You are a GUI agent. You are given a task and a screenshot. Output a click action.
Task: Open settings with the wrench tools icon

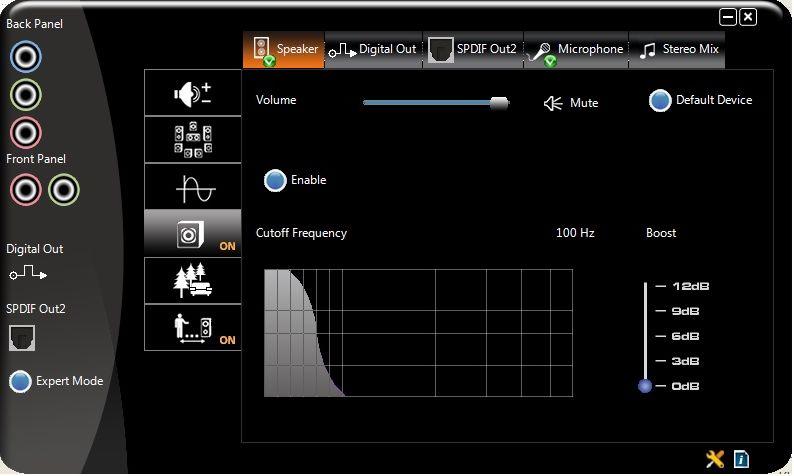point(715,459)
